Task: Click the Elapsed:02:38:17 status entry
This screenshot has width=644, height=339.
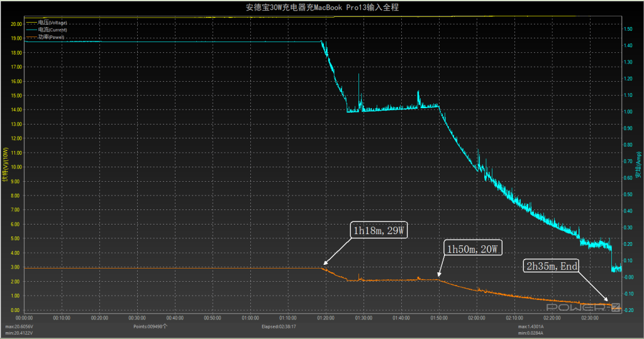Action: [279, 326]
